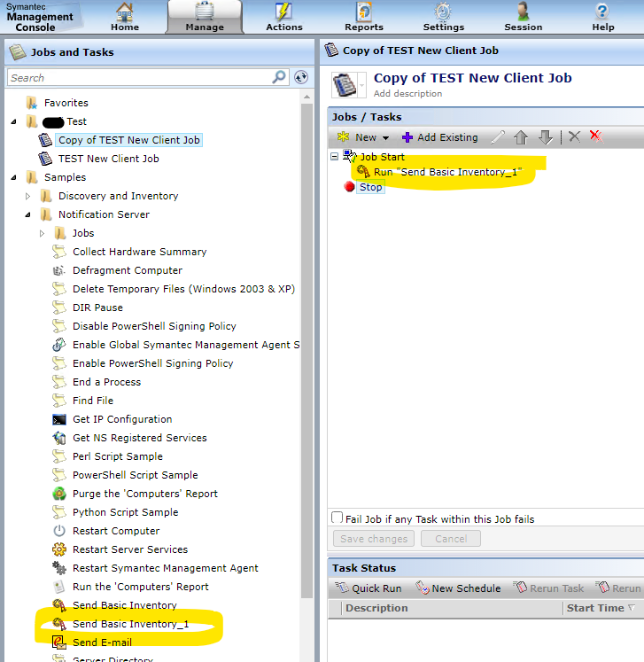Click the gray delete X icon

click(574, 136)
